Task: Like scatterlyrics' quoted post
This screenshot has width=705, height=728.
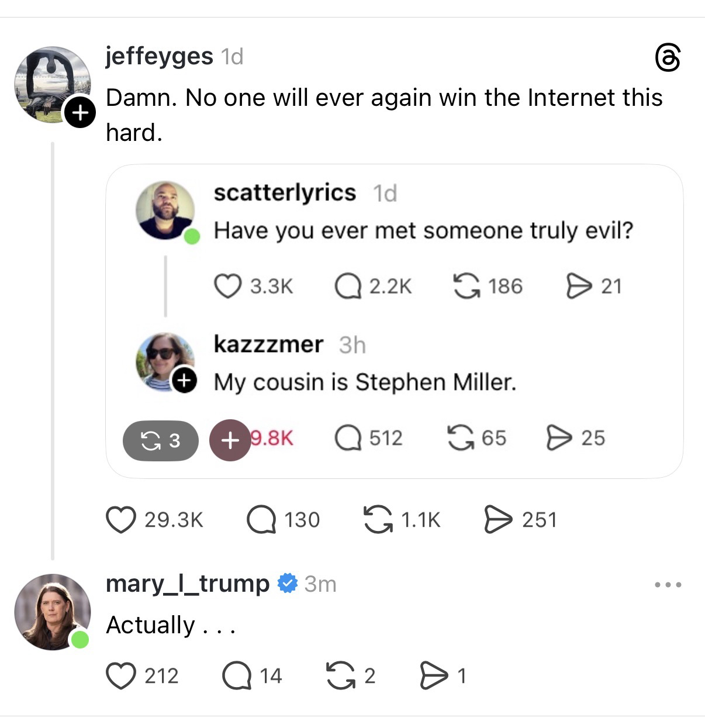Action: pyautogui.click(x=227, y=287)
